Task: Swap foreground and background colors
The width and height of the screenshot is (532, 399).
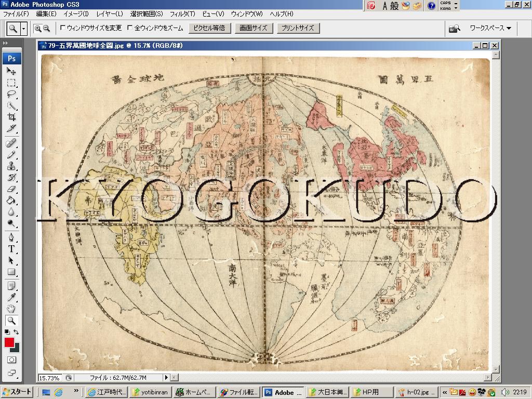Action: (16, 332)
